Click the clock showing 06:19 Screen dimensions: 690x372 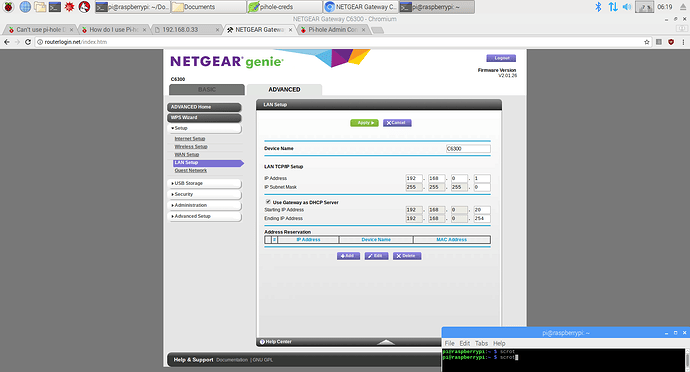[664, 7]
